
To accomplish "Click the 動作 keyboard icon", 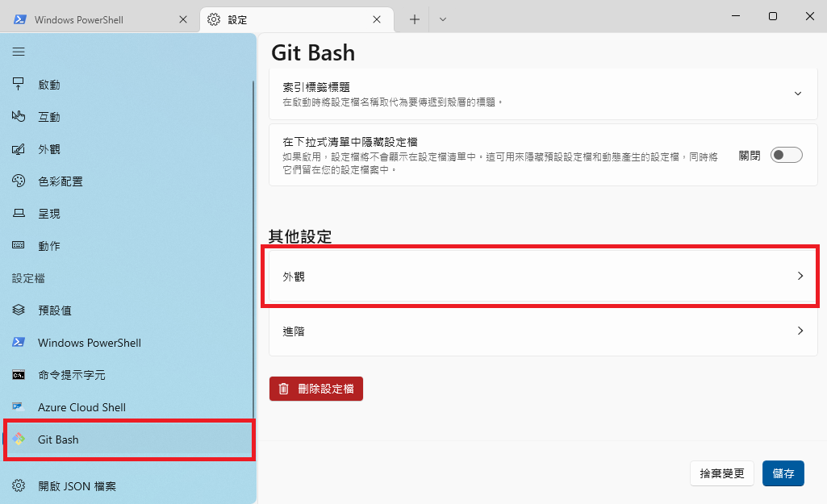I will click(19, 245).
